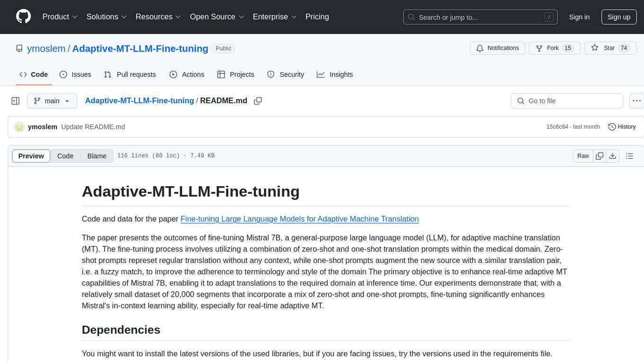Viewport: 644px width, 362px height.
Task: Open the Pricing page
Action: click(317, 17)
